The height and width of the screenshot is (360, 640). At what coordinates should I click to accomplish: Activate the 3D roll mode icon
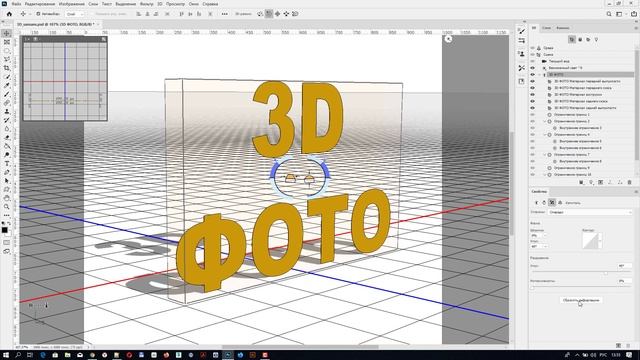269,14
